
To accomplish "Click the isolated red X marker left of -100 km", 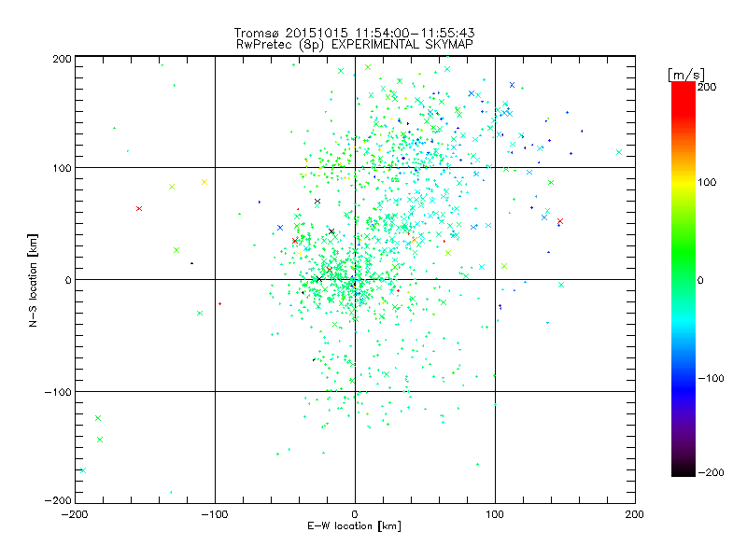I will 139,208.
